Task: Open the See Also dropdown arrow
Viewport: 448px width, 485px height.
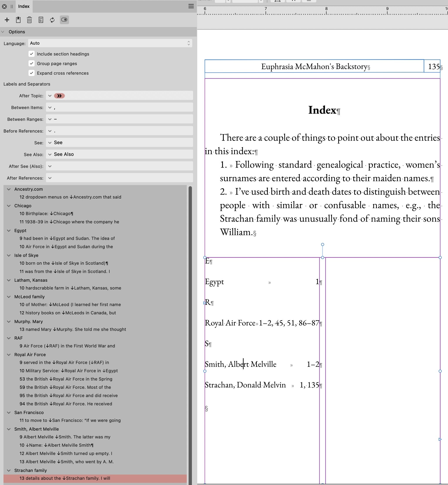Action: tap(50, 154)
